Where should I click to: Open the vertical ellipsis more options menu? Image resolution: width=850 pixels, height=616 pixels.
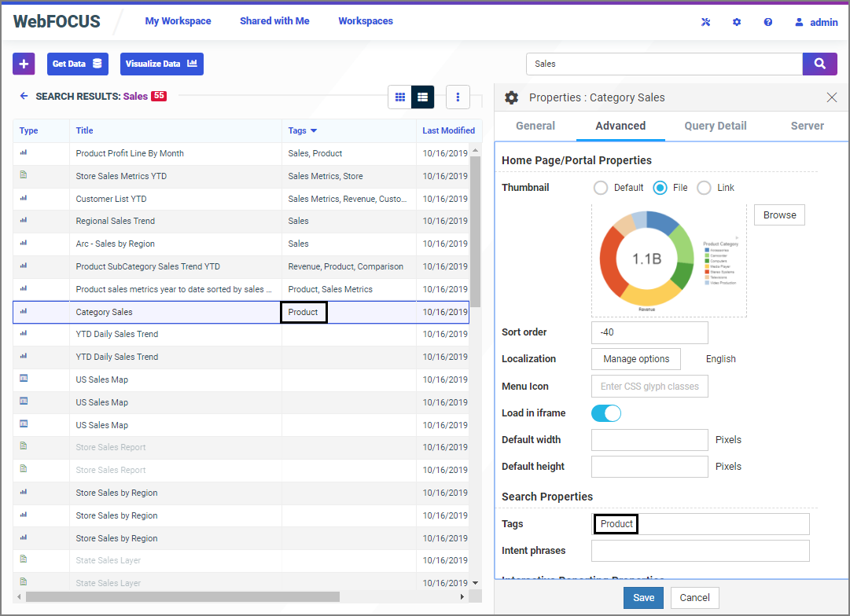pyautogui.click(x=458, y=97)
